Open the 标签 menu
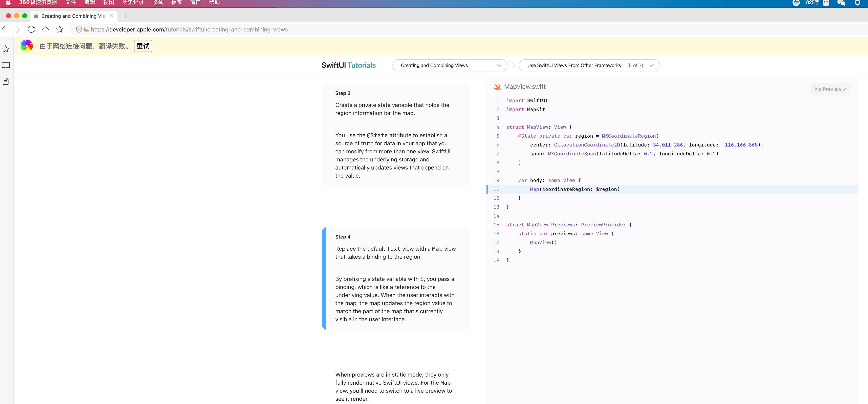 click(176, 3)
